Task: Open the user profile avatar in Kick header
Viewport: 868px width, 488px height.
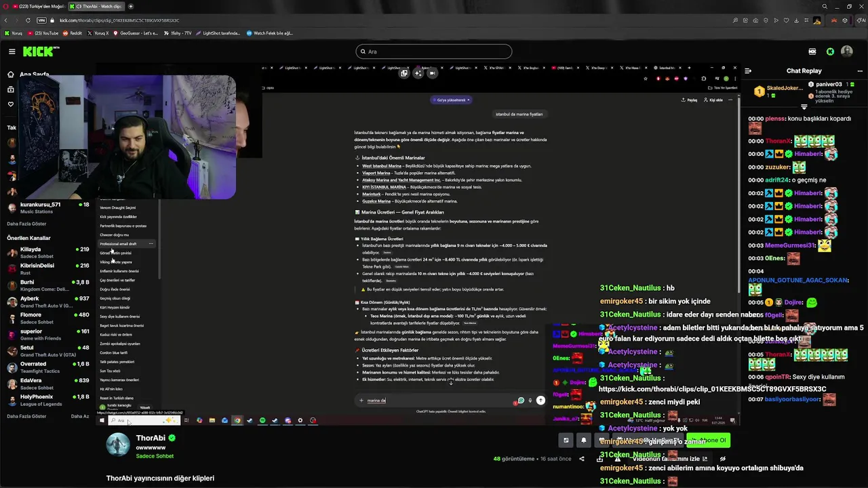Action: click(x=847, y=52)
